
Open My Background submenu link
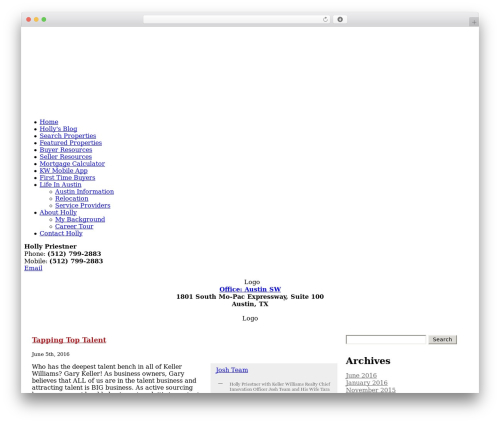(80, 220)
